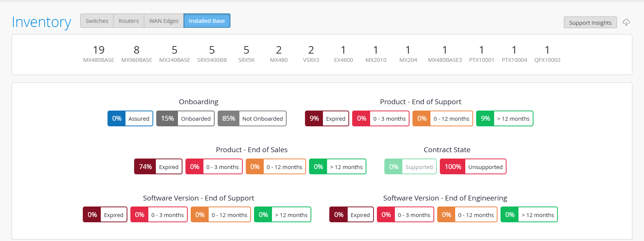Select Software End of Engineering 0 - 12 months
This screenshot has height=241, width=644.
[x=467, y=215]
